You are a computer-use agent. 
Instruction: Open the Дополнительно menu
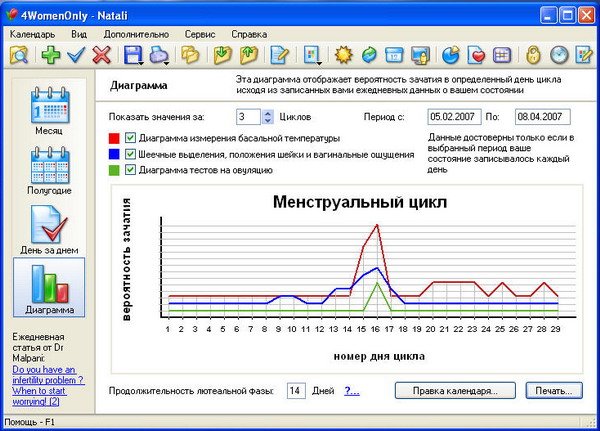[x=136, y=34]
